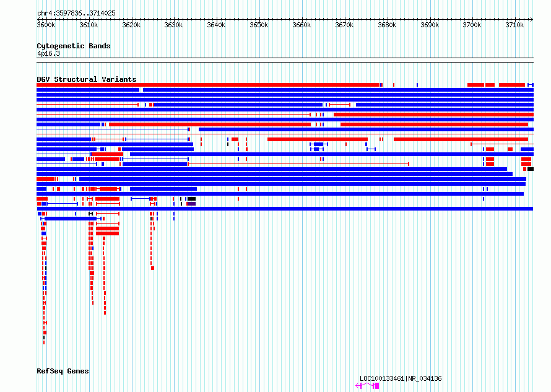Click the 3620k ruler position label
Image resolution: width=551 pixels, height=392 pixels.
(131, 25)
